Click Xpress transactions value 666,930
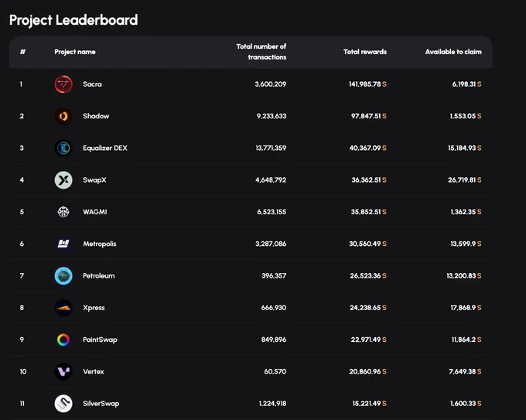526x420 pixels. (274, 308)
